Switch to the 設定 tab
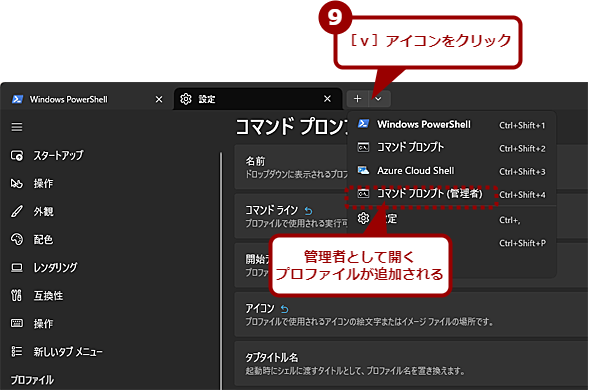This screenshot has width=589, height=391. click(x=258, y=99)
